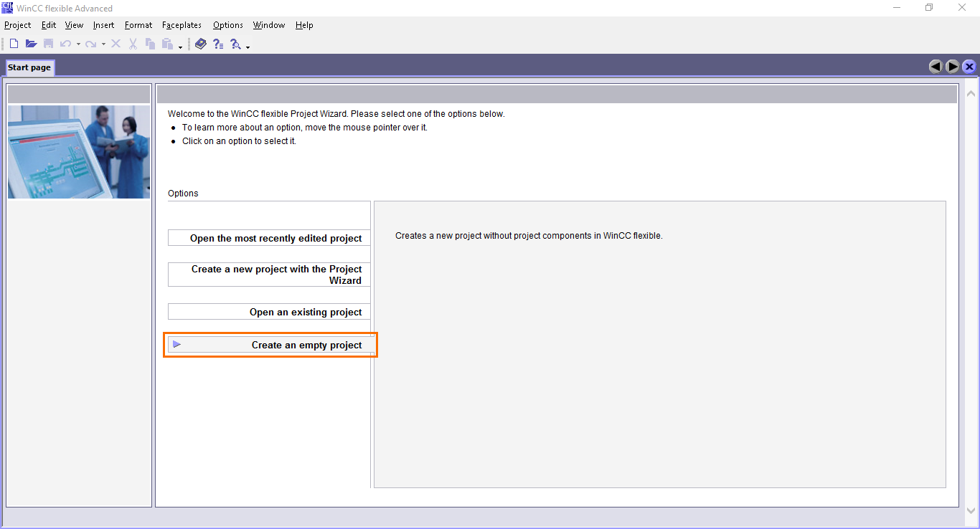Open the Format menu
This screenshot has height=529, width=980.
click(x=138, y=25)
